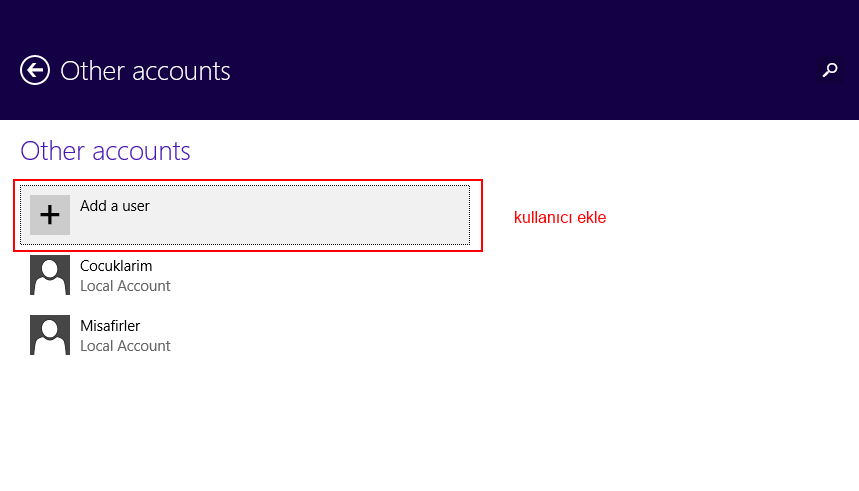This screenshot has height=491, width=859.
Task: Click the red 'kullanıcı ekle' annotation text
Action: [x=560, y=218]
